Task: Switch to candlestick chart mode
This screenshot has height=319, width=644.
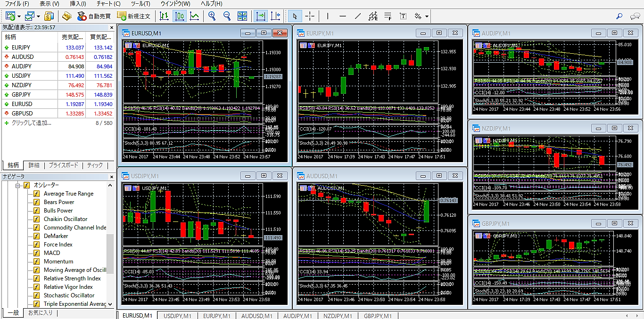Action: pos(180,16)
